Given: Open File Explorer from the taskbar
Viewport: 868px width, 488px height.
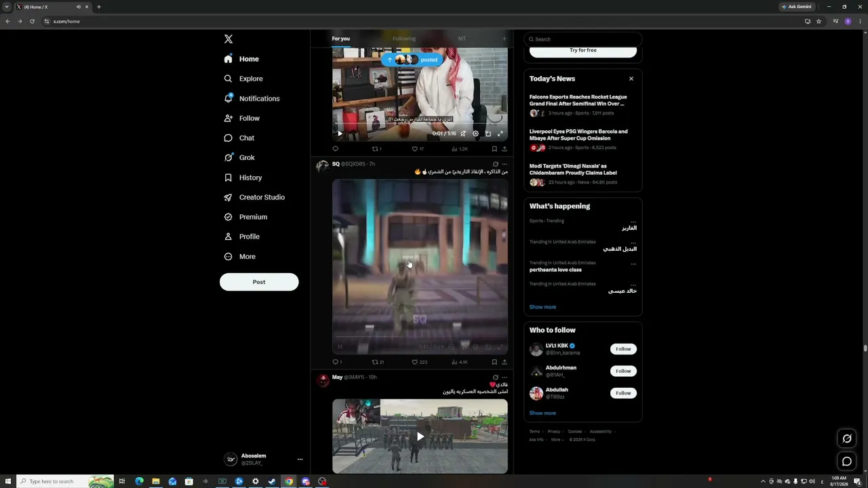Looking at the screenshot, I should click(155, 481).
